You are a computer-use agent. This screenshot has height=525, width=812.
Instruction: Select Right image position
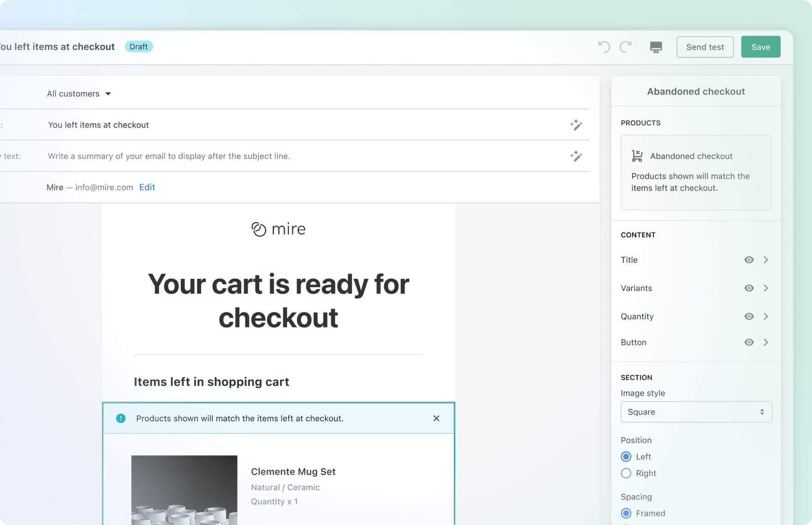coord(626,473)
